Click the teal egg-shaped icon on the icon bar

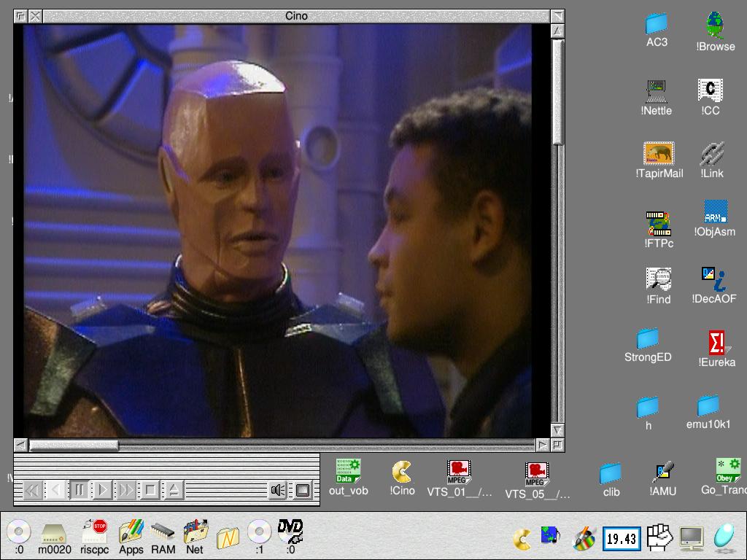coord(724,537)
